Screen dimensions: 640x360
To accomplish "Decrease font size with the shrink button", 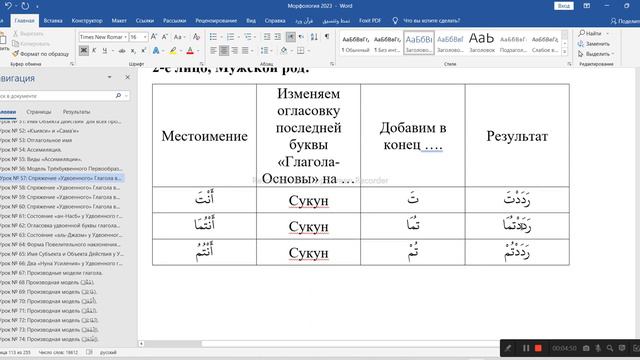I will pos(164,37).
